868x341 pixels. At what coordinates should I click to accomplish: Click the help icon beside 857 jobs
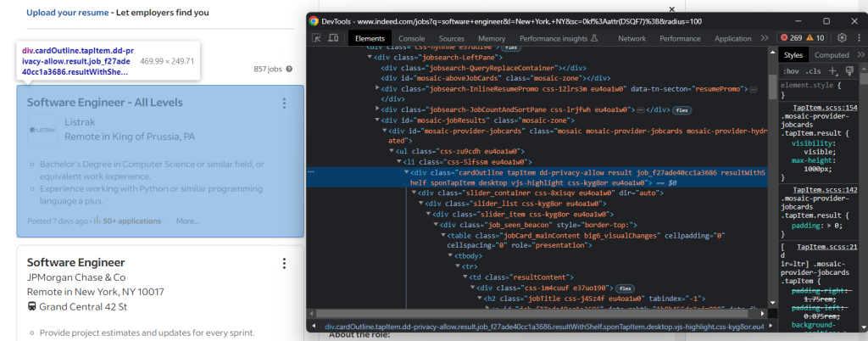point(289,69)
